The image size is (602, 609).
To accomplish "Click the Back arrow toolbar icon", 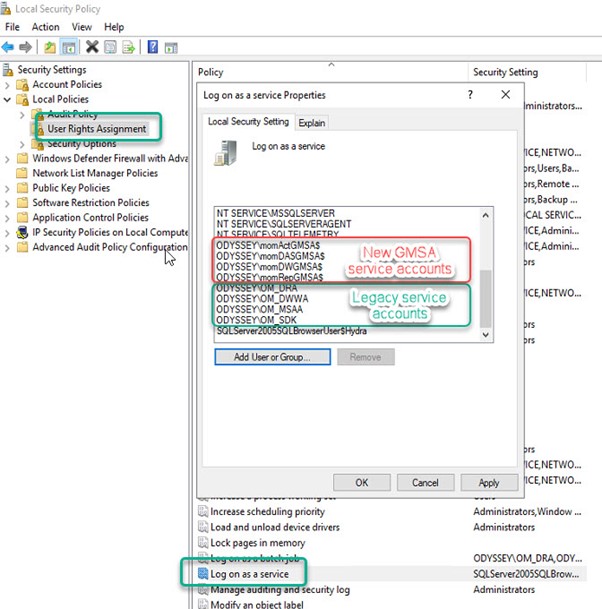I will tap(9, 47).
